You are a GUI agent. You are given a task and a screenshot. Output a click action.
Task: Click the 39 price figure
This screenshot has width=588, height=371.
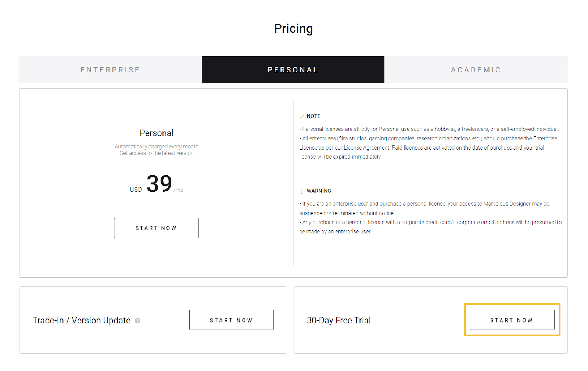tap(159, 184)
